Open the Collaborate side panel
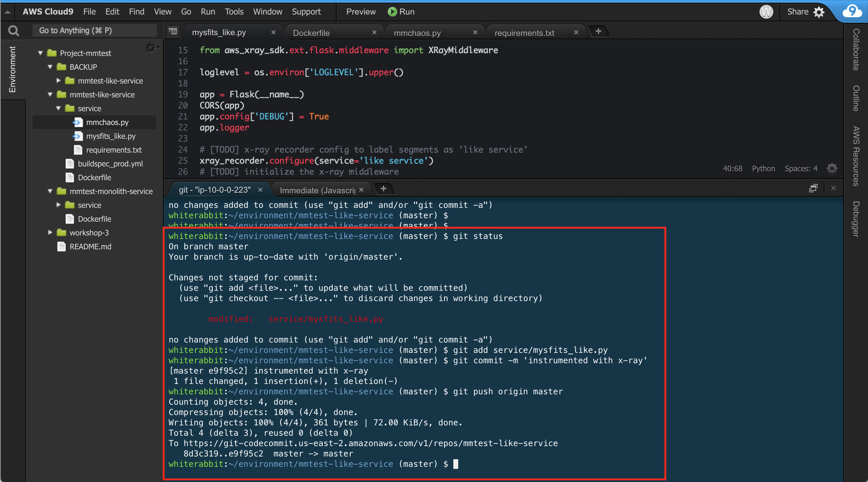The width and height of the screenshot is (868, 482). pyautogui.click(x=856, y=49)
